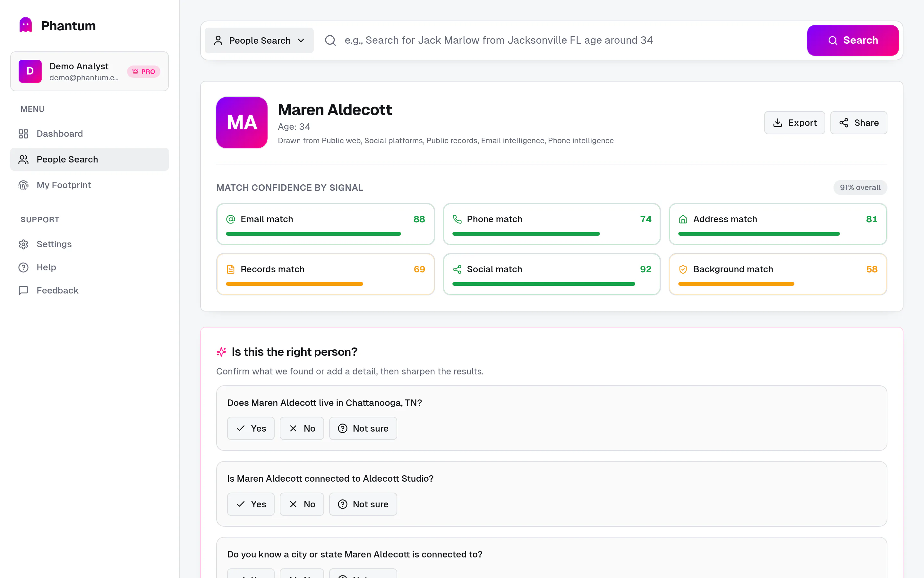Answer No to living in Chattanooga, TN
Screen dimensions: 924x578
point(302,429)
